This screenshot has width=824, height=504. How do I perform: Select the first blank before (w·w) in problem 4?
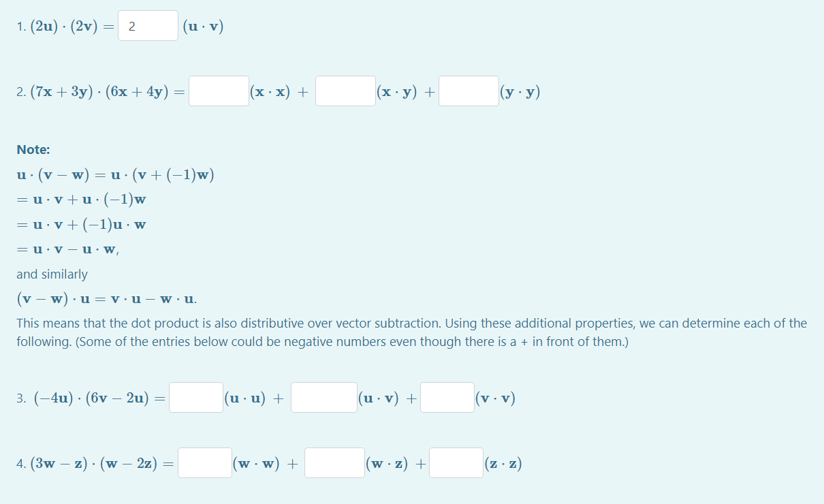pyautogui.click(x=204, y=462)
